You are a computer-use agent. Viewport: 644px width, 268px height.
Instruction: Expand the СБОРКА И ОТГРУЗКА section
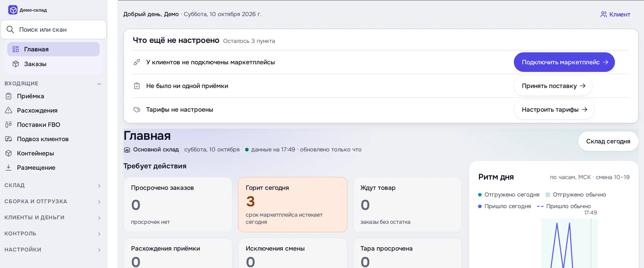[53, 202]
